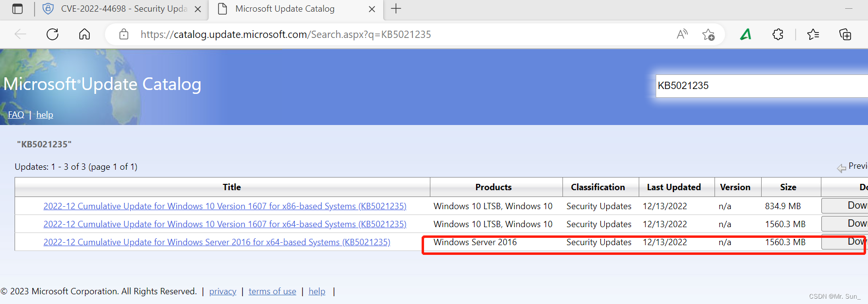The height and width of the screenshot is (304, 868).
Task: Open the Collections icon
Action: (845, 34)
